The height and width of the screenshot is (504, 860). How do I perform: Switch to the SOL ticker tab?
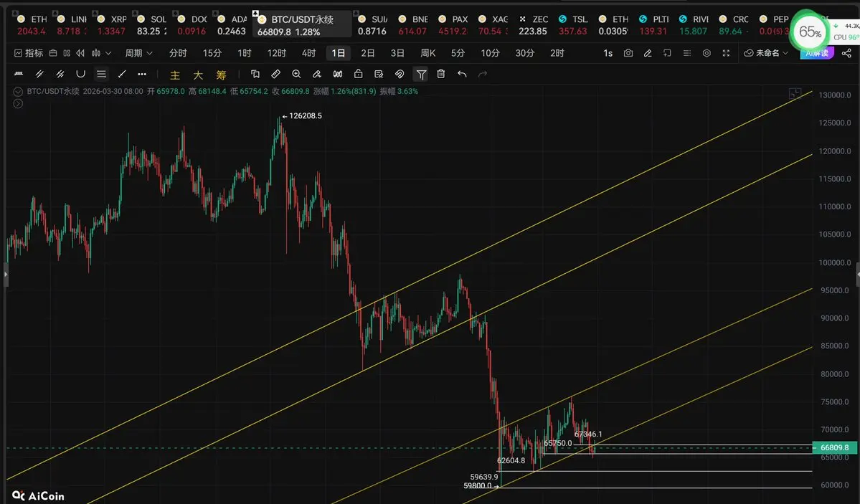(152, 25)
